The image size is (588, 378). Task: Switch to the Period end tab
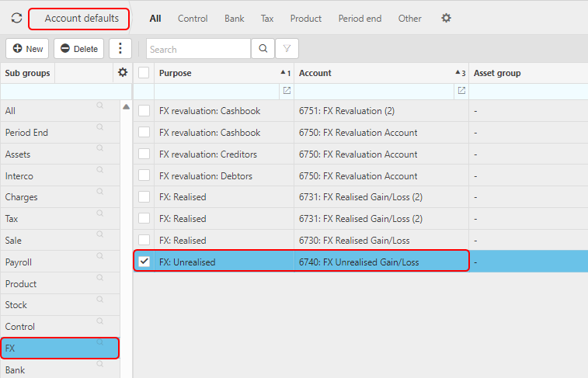360,19
